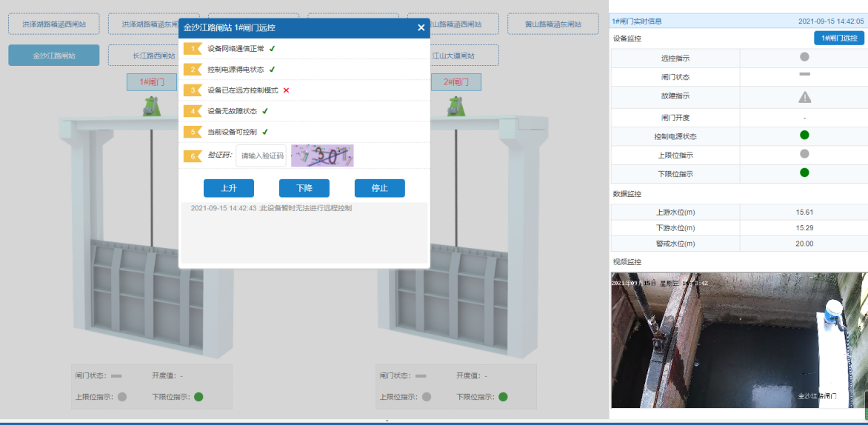Image resolution: width=868 pixels, height=425 pixels.
Task: Click red X beside 设备已在远方控制模式
Action: pyautogui.click(x=286, y=90)
